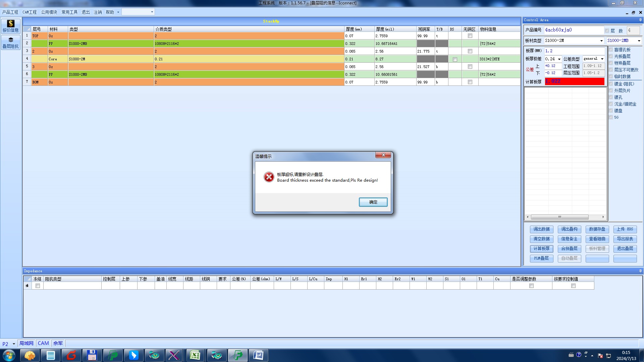Click the DingTalk blue wing taskbar icon
The height and width of the screenshot is (362, 644).
pos(133,355)
